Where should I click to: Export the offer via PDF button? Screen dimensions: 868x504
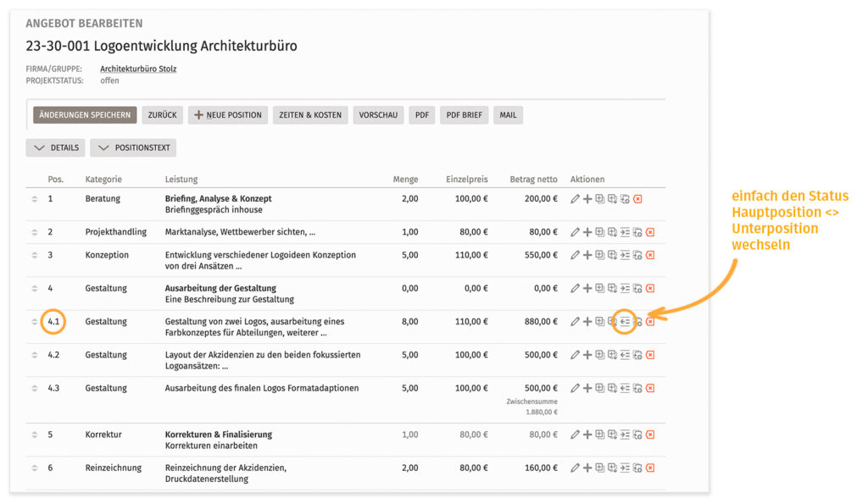[x=422, y=115]
